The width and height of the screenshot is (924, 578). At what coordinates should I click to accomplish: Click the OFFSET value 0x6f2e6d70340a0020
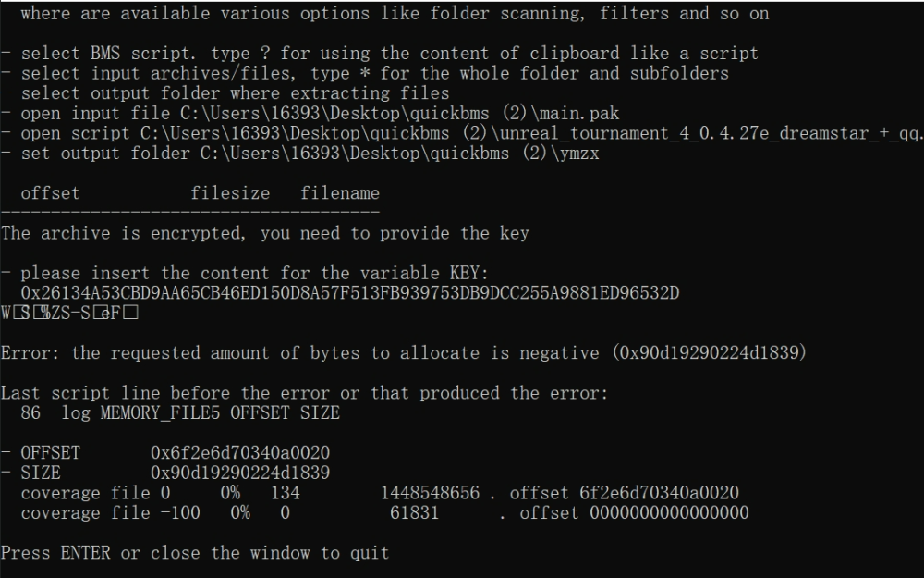(x=239, y=453)
